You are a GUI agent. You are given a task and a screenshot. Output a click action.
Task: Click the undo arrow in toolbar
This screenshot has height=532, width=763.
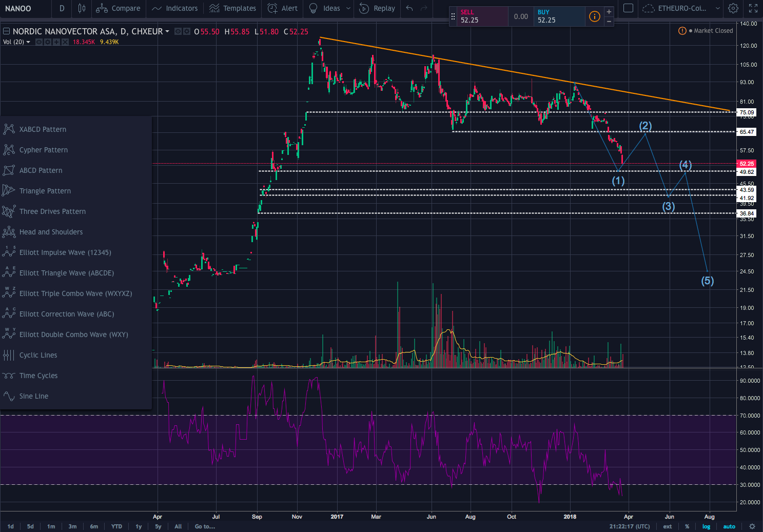[x=409, y=8]
